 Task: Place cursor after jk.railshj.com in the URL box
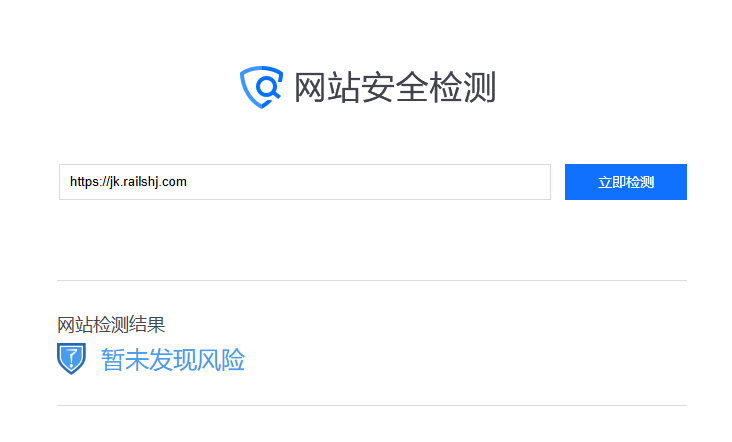point(188,182)
